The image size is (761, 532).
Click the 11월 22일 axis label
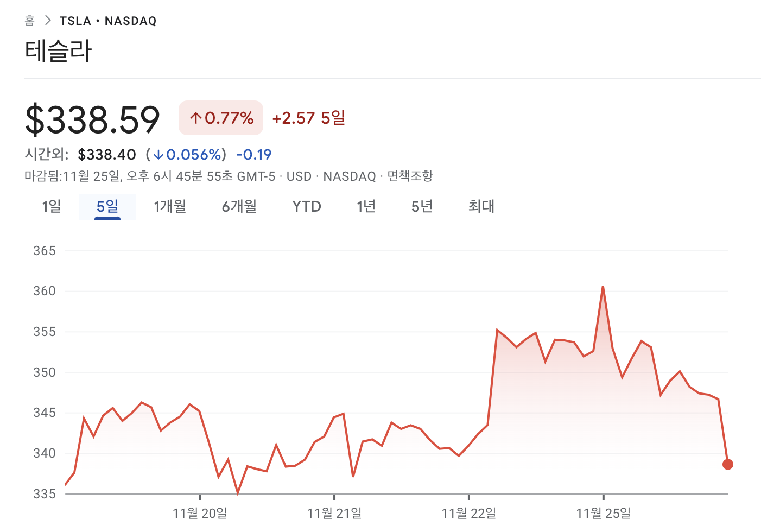coord(469,513)
